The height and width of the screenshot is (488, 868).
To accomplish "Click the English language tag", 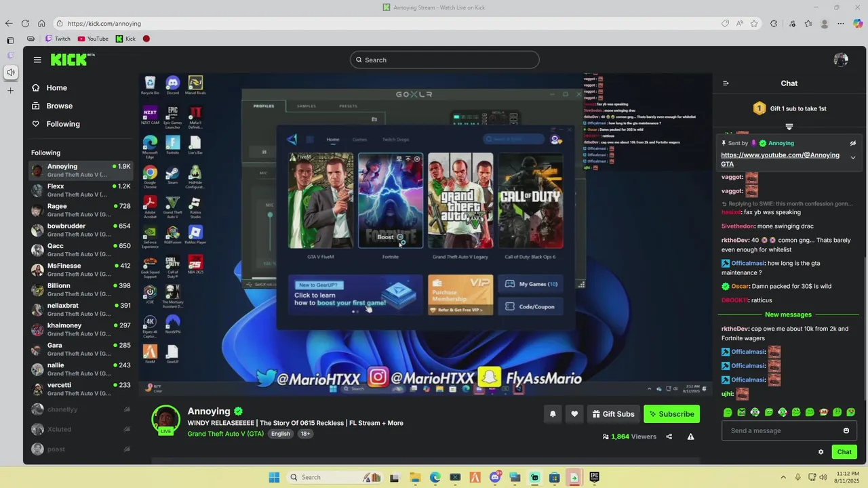I will 281,434.
